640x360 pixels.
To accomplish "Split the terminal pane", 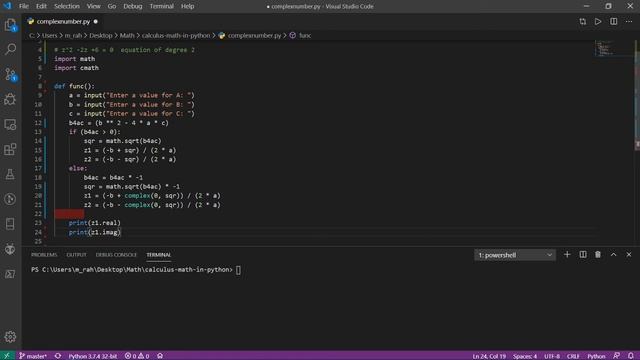I will (583, 255).
